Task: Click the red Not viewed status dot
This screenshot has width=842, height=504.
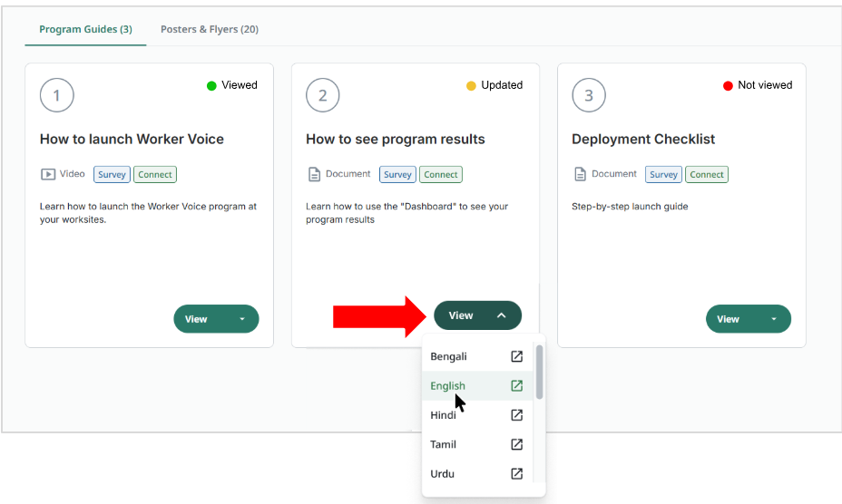Action: click(728, 85)
